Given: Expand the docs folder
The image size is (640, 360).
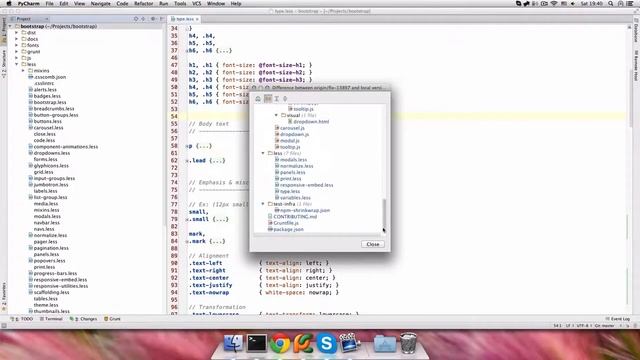Looking at the screenshot, I should tap(17, 39).
